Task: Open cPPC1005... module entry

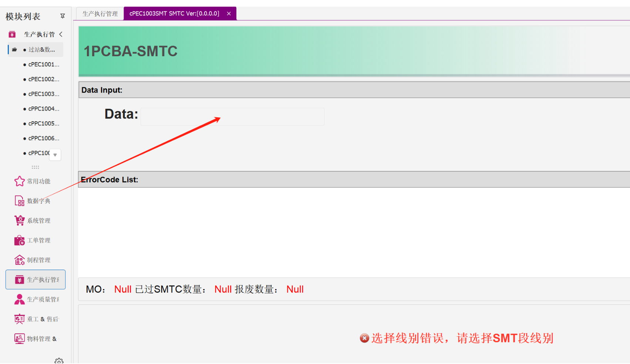Action: (44, 124)
